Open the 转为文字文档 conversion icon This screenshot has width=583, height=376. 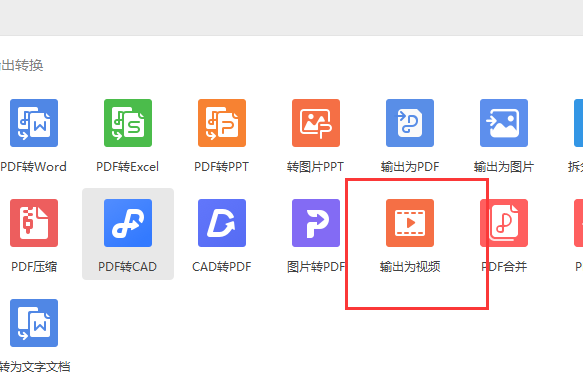click(x=34, y=323)
